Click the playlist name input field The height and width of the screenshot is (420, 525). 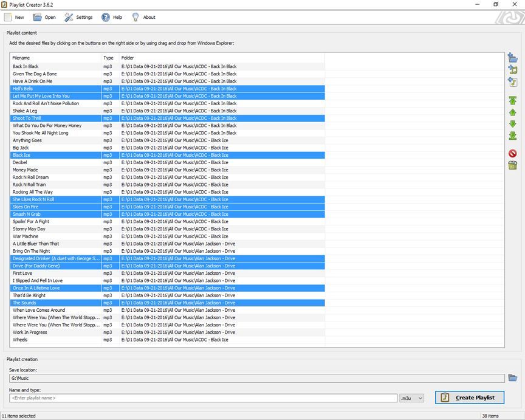point(203,398)
